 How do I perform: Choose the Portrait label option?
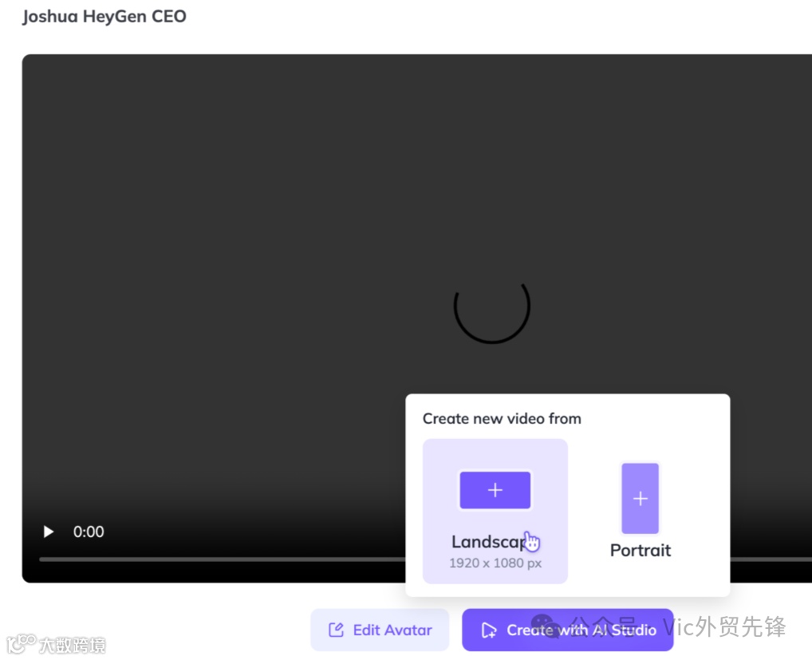[x=640, y=550]
